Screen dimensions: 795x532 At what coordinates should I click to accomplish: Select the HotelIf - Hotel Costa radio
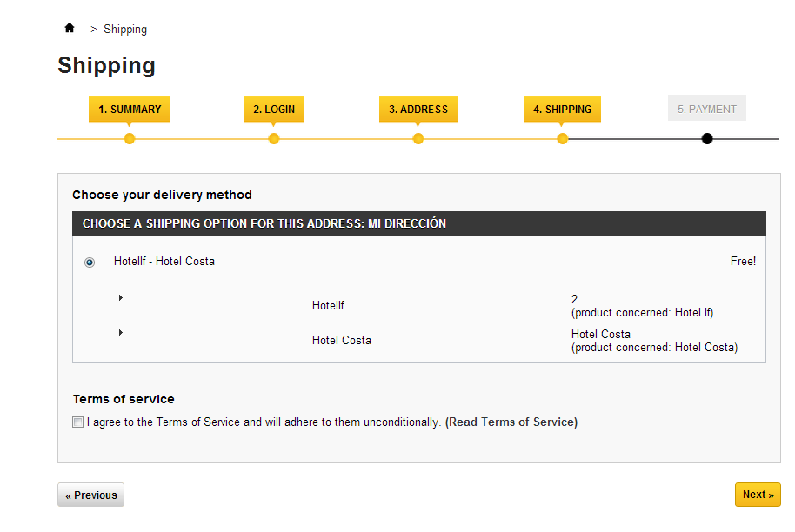pyautogui.click(x=90, y=263)
